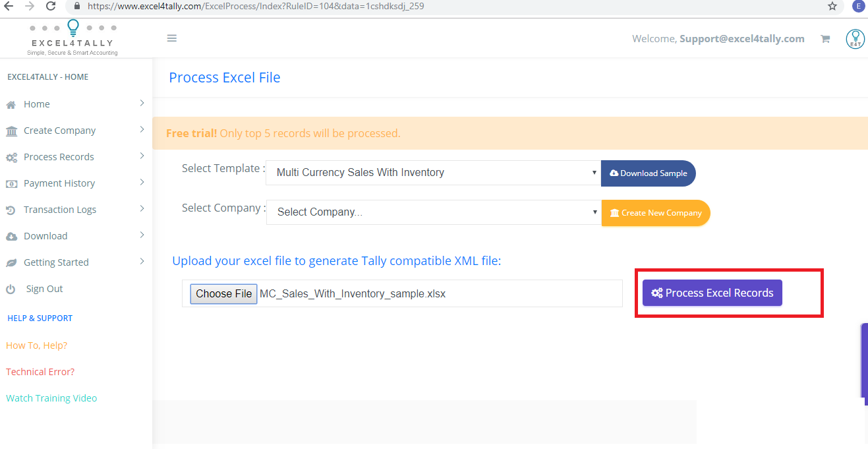Expand the chevron next to Home

(142, 104)
